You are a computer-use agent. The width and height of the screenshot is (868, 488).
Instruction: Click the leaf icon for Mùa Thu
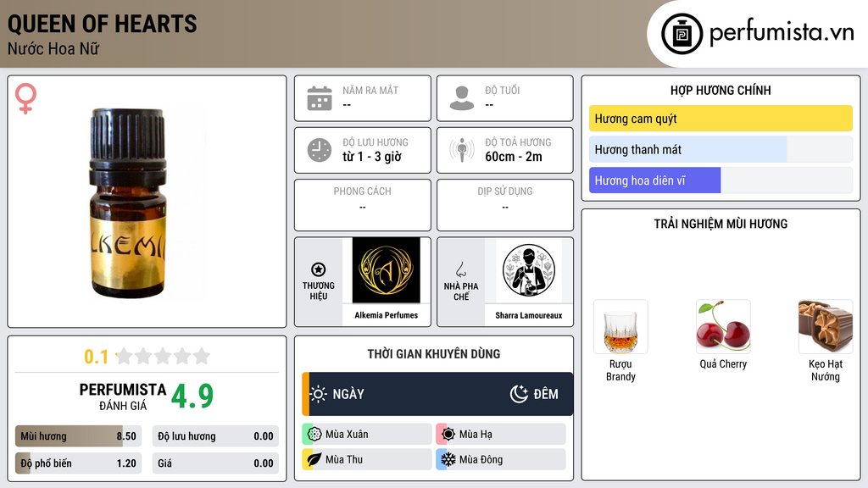coord(314,459)
